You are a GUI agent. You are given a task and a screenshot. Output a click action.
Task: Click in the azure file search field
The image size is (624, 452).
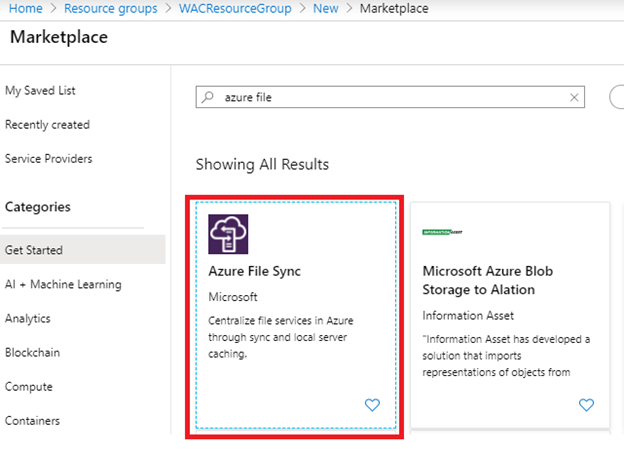click(390, 97)
